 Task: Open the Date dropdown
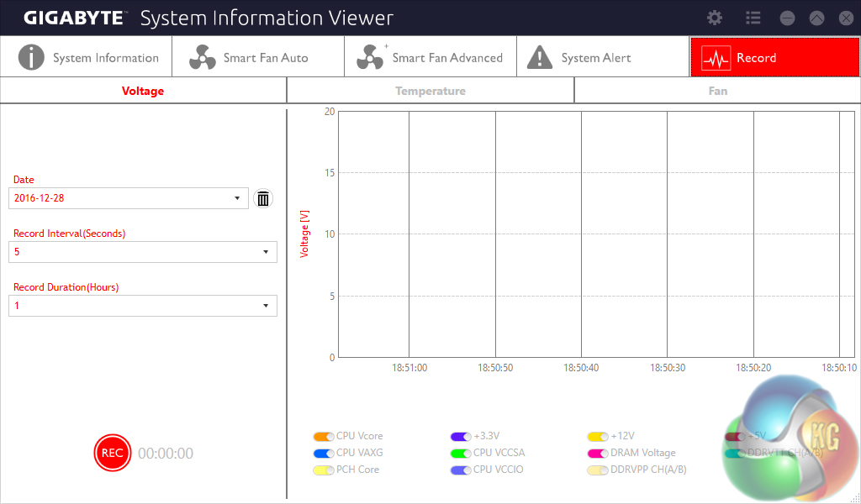point(237,198)
